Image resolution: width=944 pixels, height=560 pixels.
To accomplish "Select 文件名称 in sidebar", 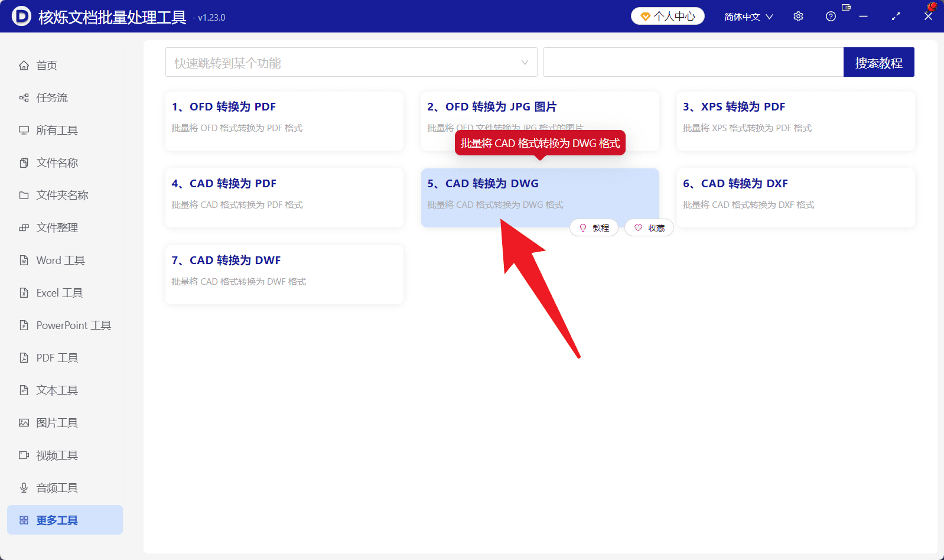I will click(65, 163).
